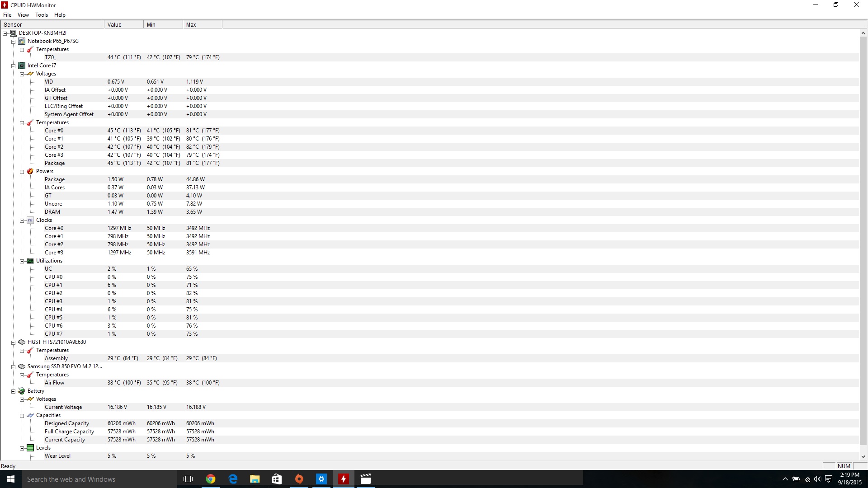Viewport: 868px width, 488px height.
Task: Click the computer icon next to DESKTOP-KN3MH2I
Action: [x=13, y=33]
